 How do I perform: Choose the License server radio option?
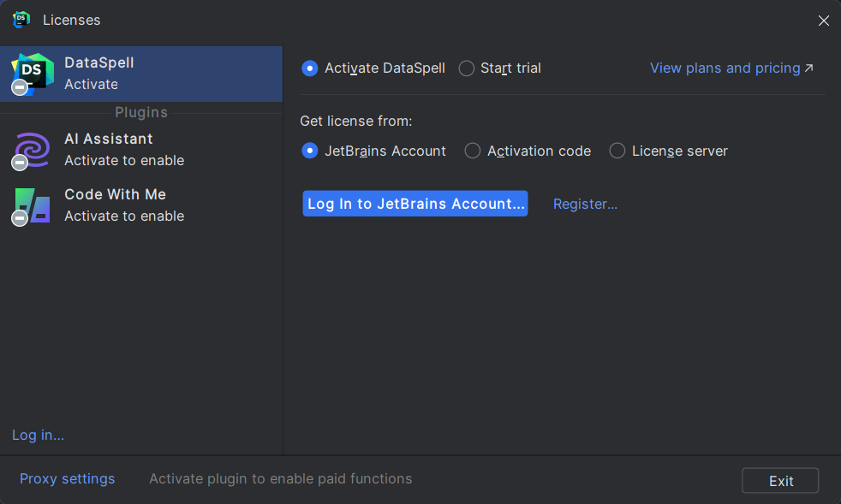pos(617,151)
